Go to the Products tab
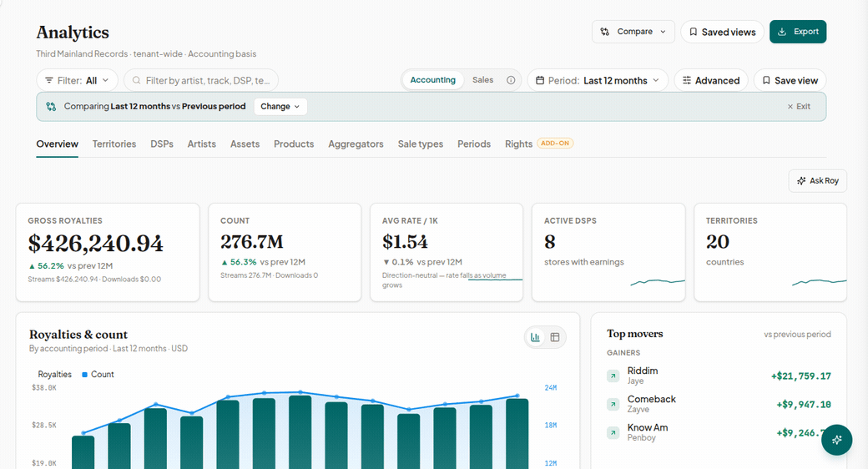The height and width of the screenshot is (469, 868). pos(294,144)
